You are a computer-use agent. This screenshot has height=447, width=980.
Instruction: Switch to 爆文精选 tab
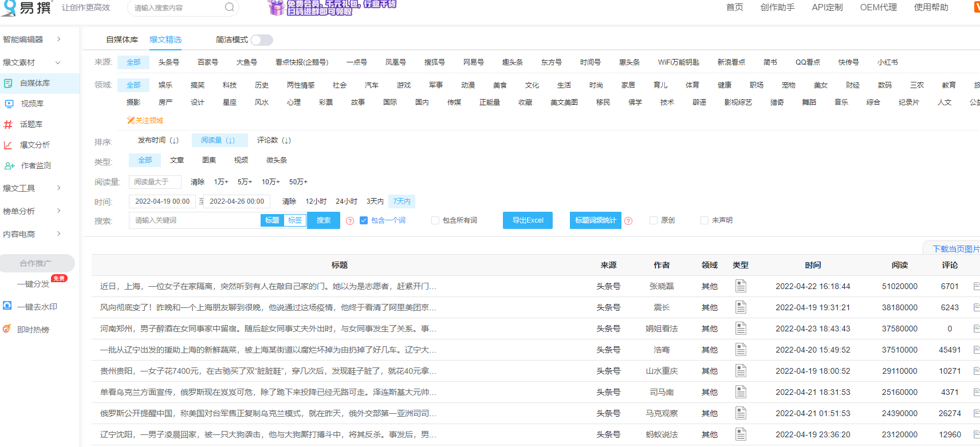point(166,39)
